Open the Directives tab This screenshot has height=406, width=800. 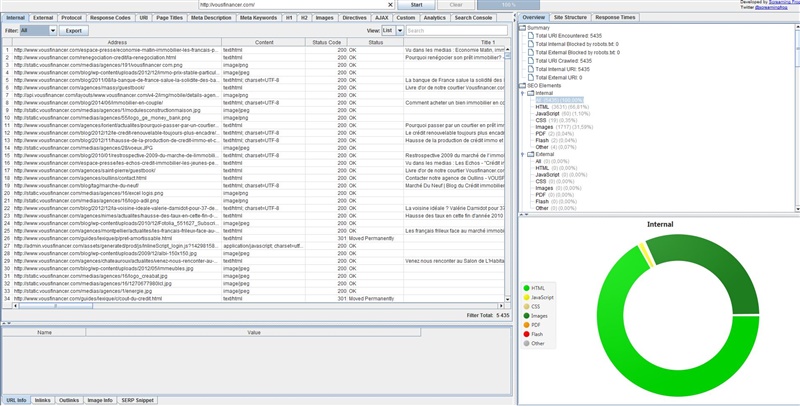pos(355,18)
